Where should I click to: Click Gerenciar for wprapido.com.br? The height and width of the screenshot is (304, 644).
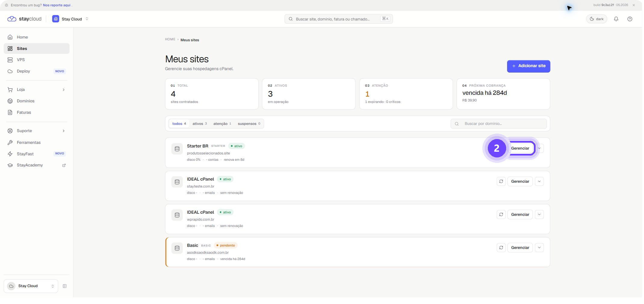point(520,215)
